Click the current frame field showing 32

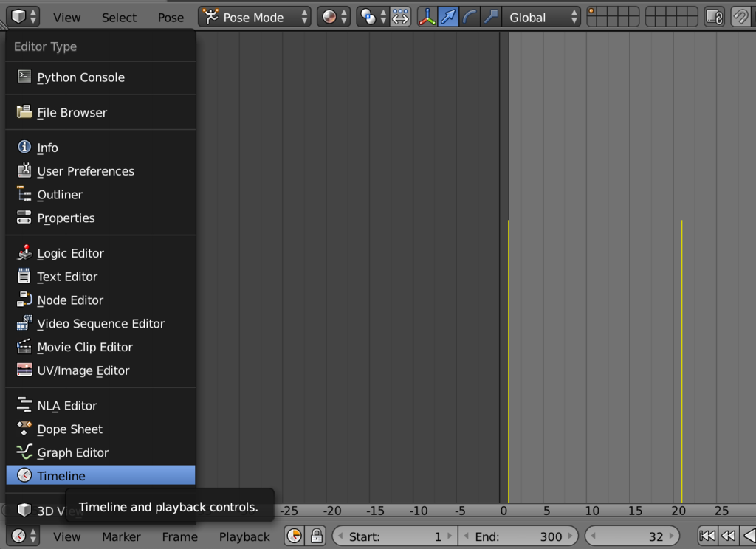pos(632,536)
